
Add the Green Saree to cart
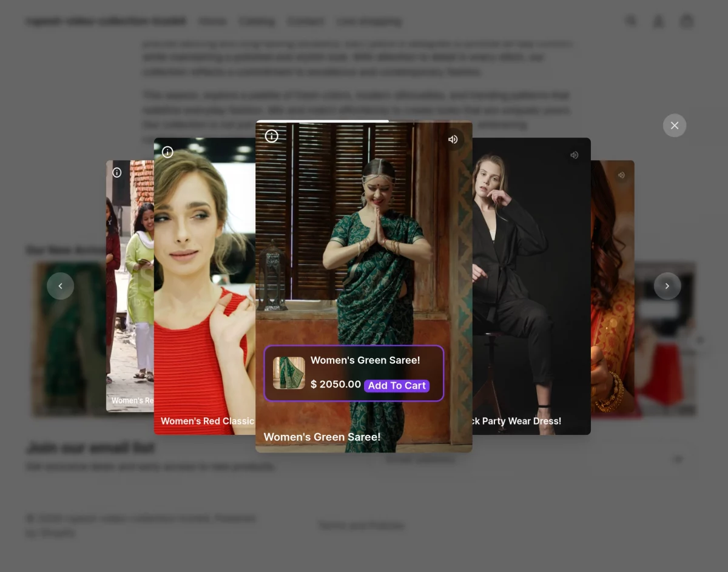[397, 386]
